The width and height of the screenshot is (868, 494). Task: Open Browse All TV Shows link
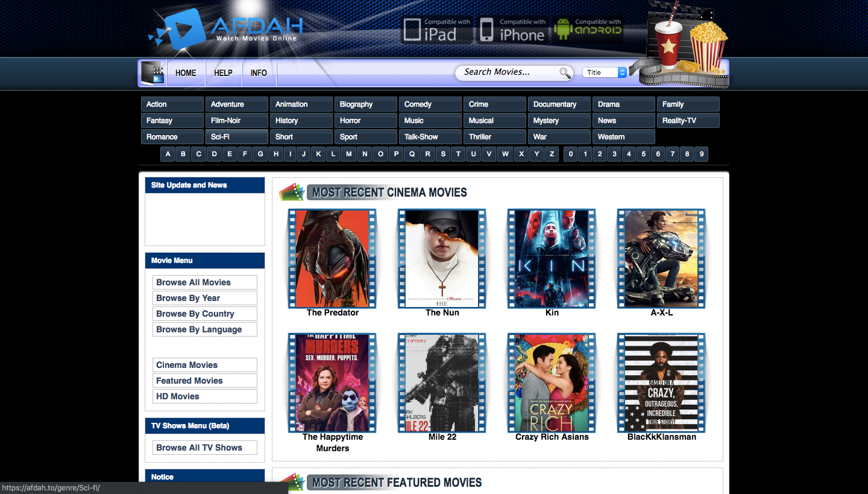pyautogui.click(x=205, y=448)
